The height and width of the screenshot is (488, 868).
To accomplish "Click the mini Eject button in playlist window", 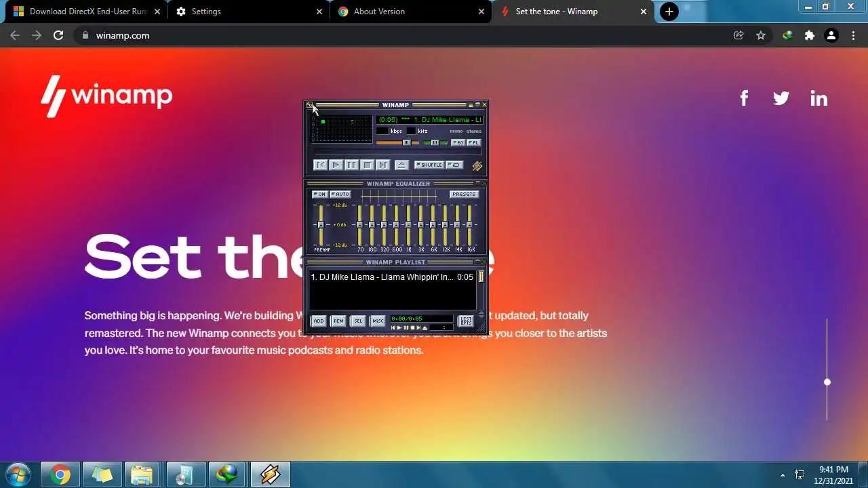I will 425,328.
